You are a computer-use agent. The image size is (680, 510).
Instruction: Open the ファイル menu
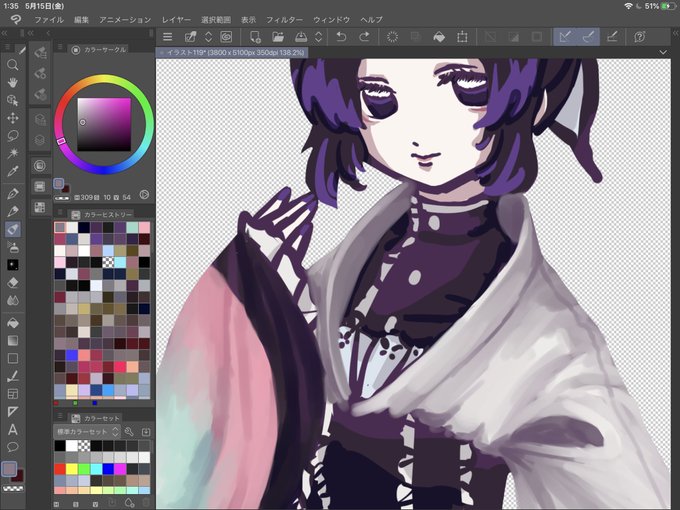tap(49, 20)
